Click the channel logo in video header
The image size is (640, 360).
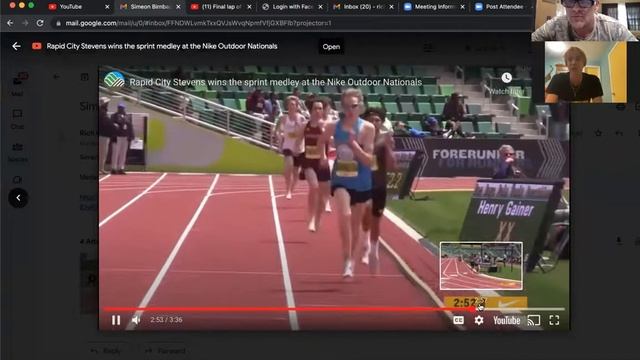[x=114, y=80]
